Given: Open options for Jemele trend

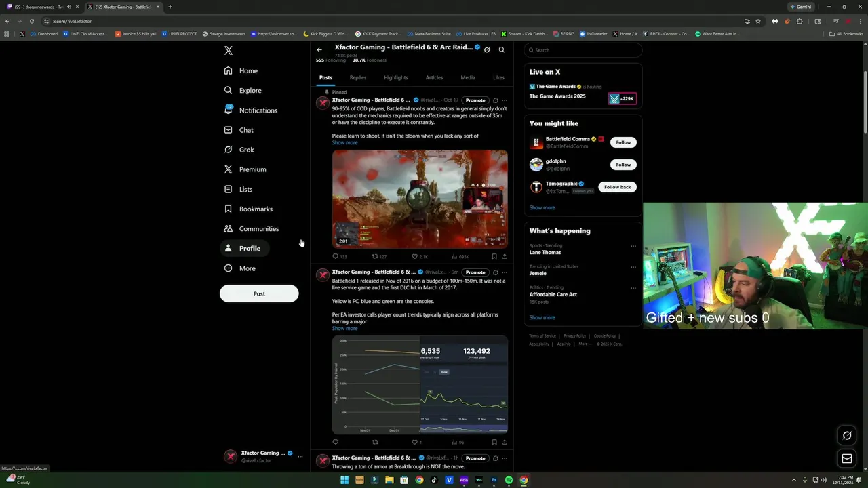Looking at the screenshot, I should (633, 267).
